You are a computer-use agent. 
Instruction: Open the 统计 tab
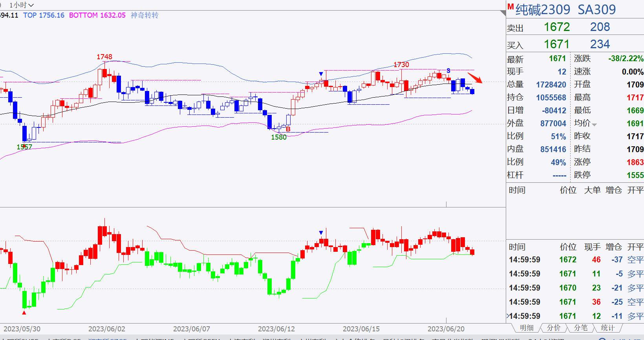(x=607, y=328)
